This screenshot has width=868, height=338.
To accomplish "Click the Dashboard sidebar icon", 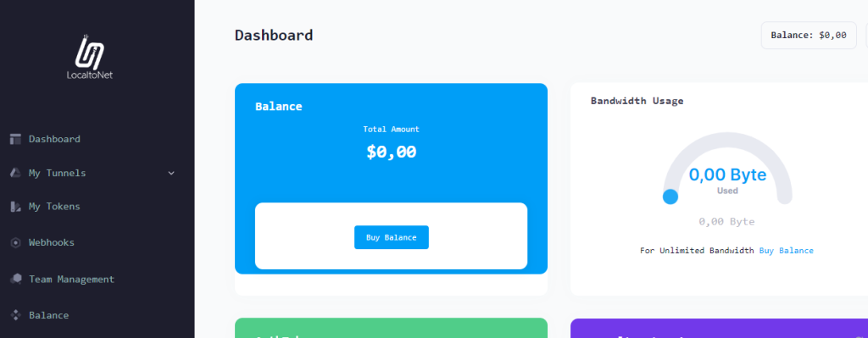I will point(15,139).
